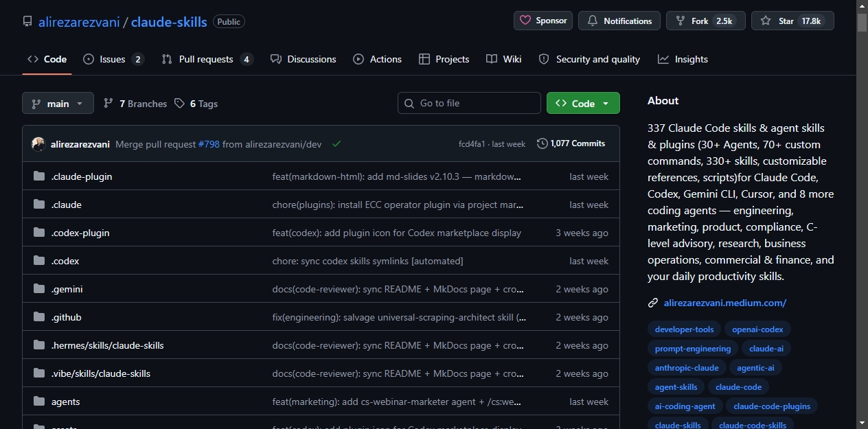This screenshot has width=868, height=429.
Task: Open the agents folder
Action: tap(66, 402)
